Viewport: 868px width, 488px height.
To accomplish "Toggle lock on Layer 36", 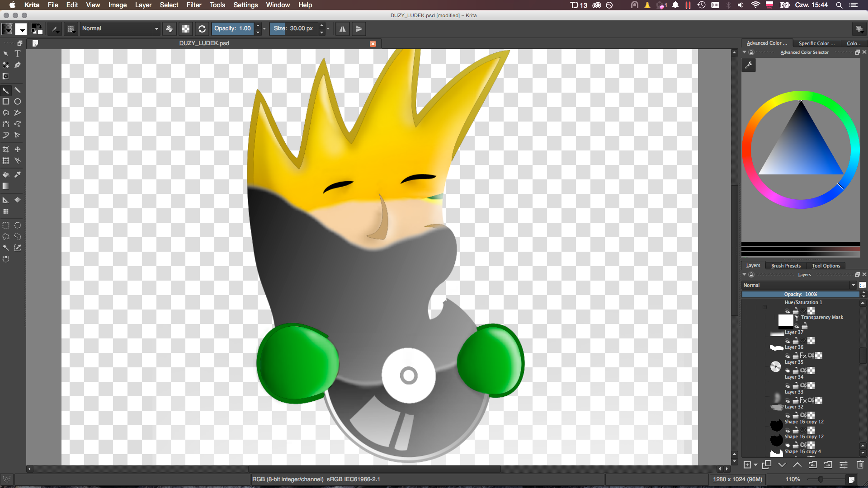I will [x=795, y=356].
